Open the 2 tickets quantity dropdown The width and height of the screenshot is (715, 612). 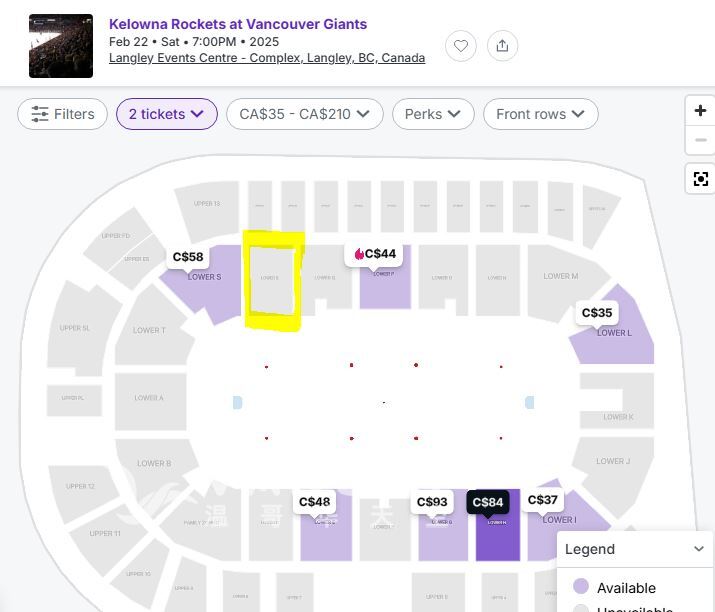[166, 114]
